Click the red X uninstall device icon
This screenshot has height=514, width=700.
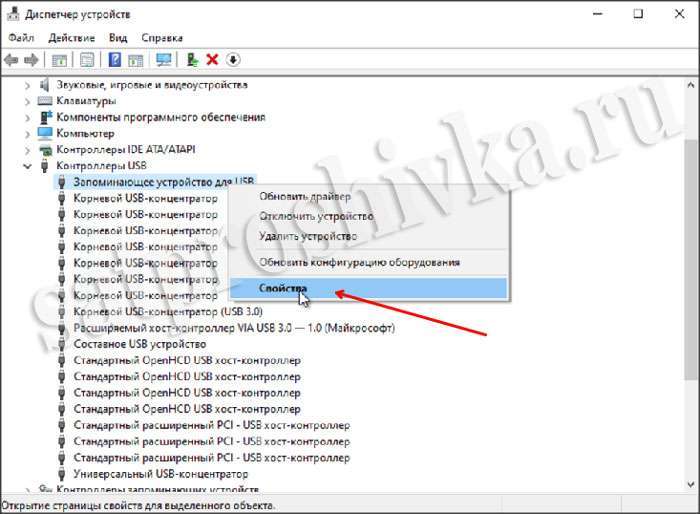[x=212, y=60]
